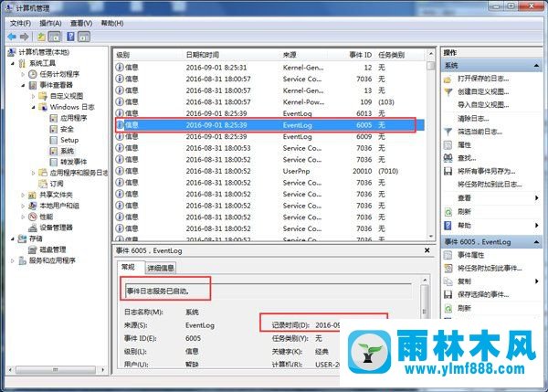Click the Up one level toolbar icon
Viewport: 548px width, 392px height.
pyautogui.click(x=42, y=37)
